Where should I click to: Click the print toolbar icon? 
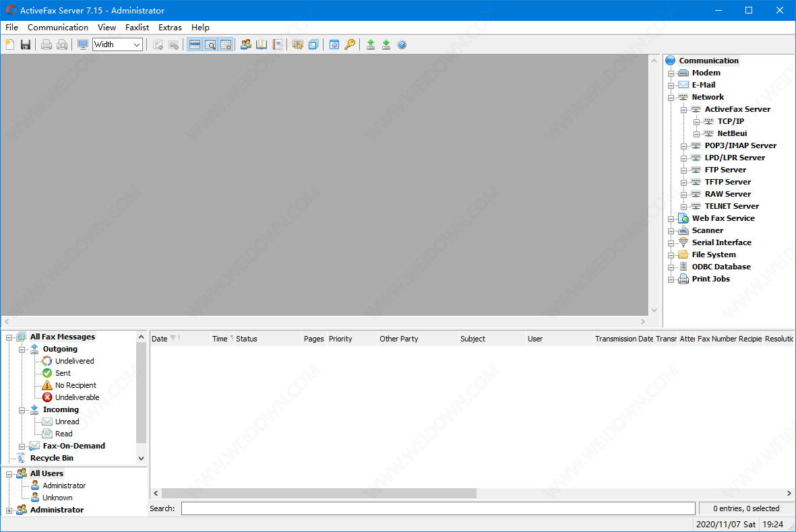(x=47, y=44)
